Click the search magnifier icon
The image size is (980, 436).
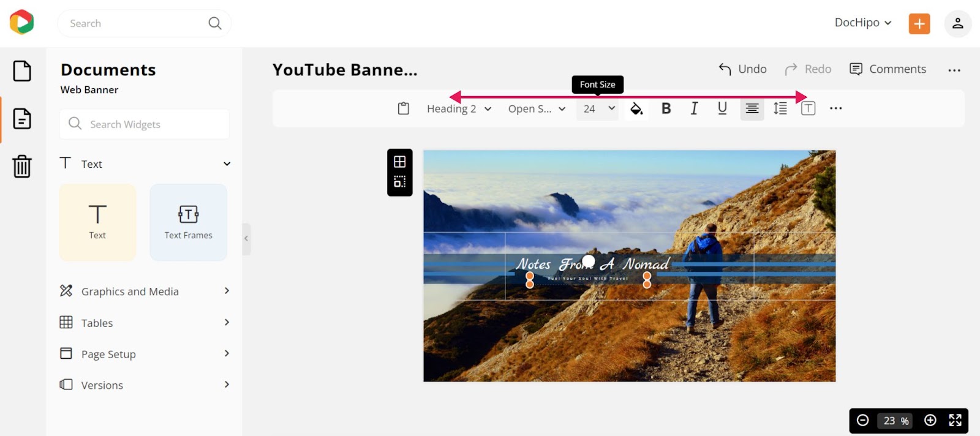click(x=214, y=23)
